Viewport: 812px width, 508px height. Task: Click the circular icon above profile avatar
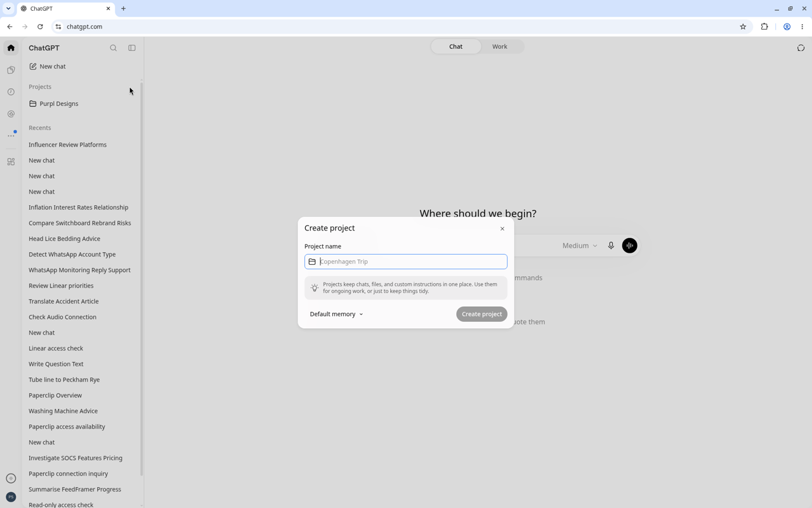tap(11, 478)
